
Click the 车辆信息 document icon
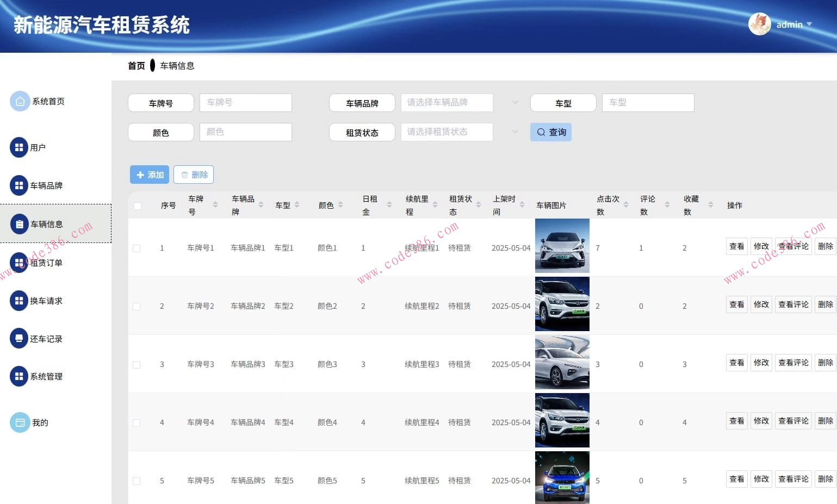pyautogui.click(x=20, y=223)
